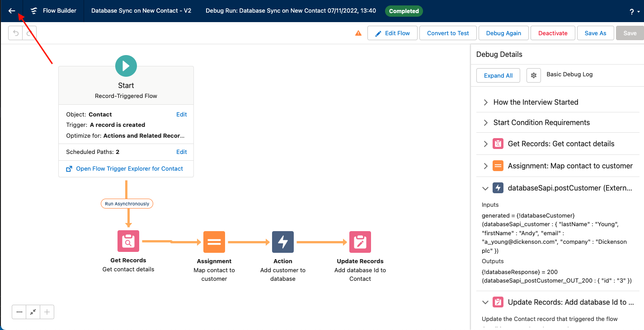Click the orange warning triangle icon
Screen dimensions: 644x330
coord(358,33)
